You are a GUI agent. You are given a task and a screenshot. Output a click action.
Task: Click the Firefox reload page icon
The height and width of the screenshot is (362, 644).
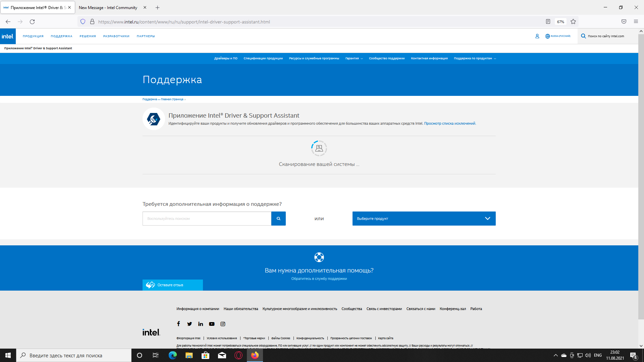coord(32,22)
